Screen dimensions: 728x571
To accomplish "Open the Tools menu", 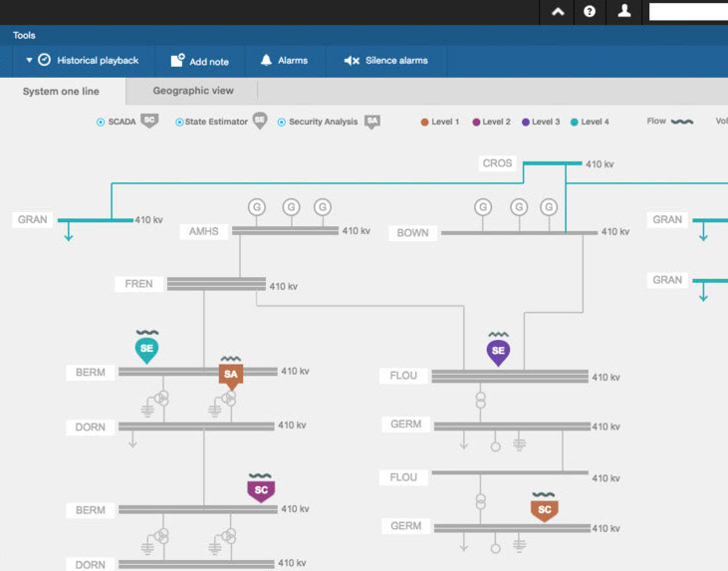I will point(24,35).
